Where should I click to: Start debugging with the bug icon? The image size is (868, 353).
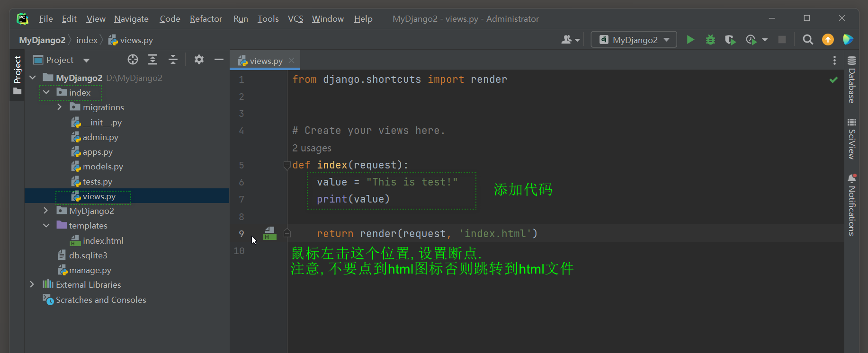pos(710,40)
